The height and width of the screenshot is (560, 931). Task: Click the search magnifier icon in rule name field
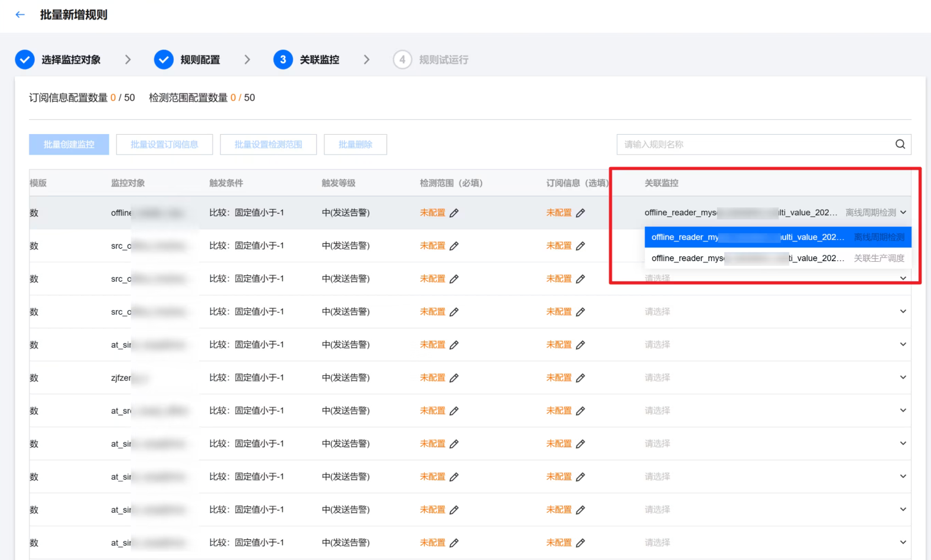tap(900, 144)
